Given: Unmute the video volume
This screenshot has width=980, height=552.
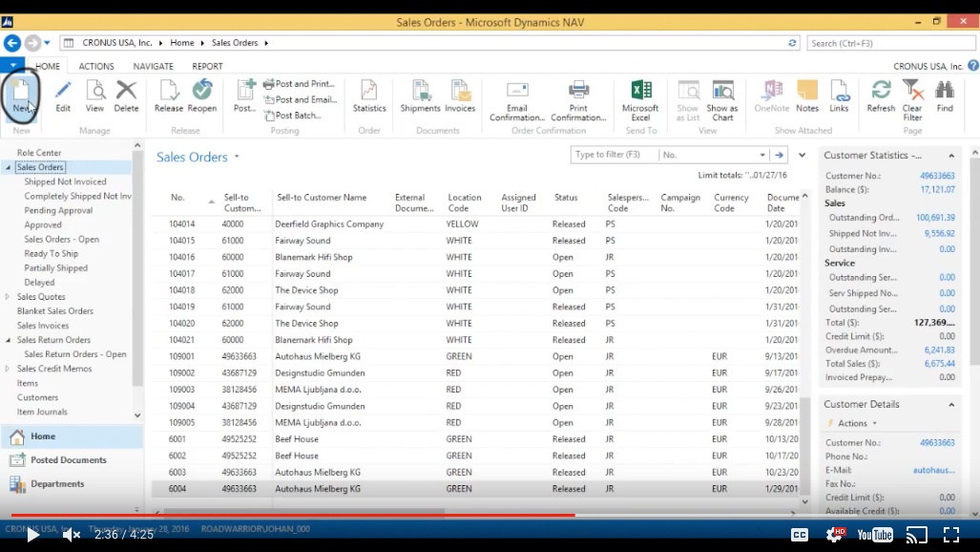Looking at the screenshot, I should (x=71, y=535).
